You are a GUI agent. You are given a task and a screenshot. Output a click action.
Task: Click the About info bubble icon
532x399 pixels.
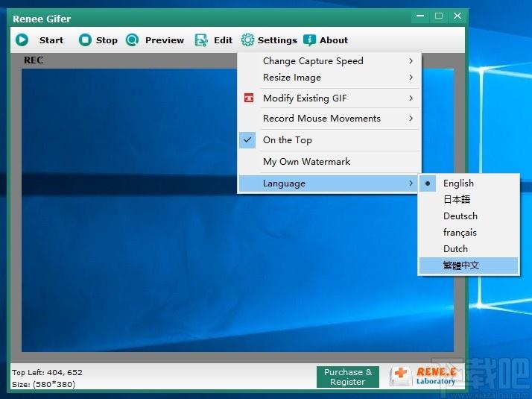pos(309,40)
